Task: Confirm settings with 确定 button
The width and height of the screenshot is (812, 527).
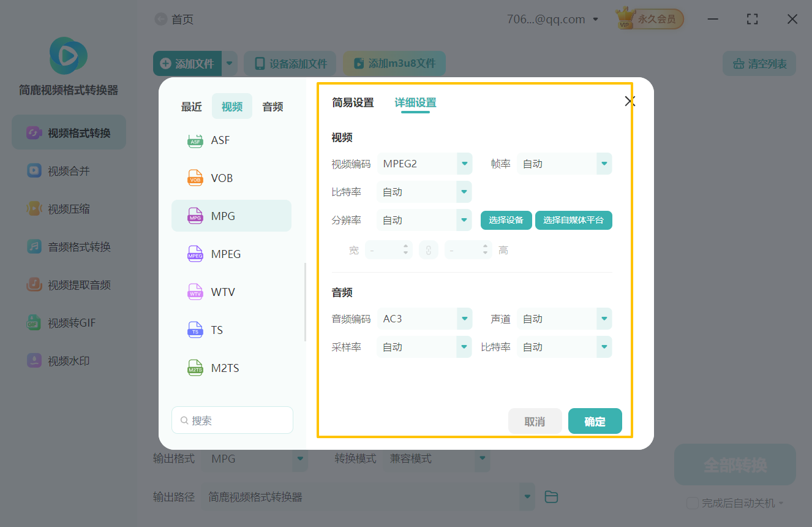Action: [x=595, y=421]
